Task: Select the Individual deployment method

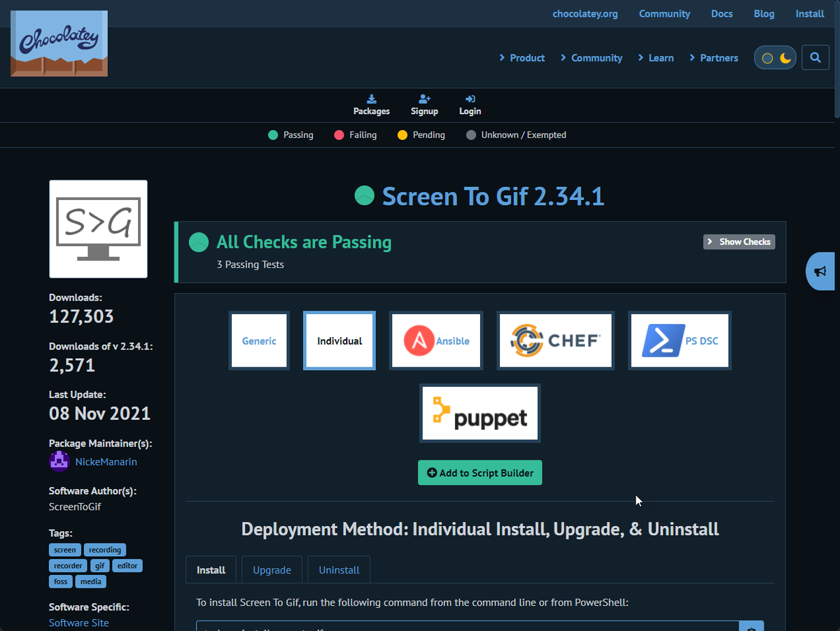Action: (339, 341)
